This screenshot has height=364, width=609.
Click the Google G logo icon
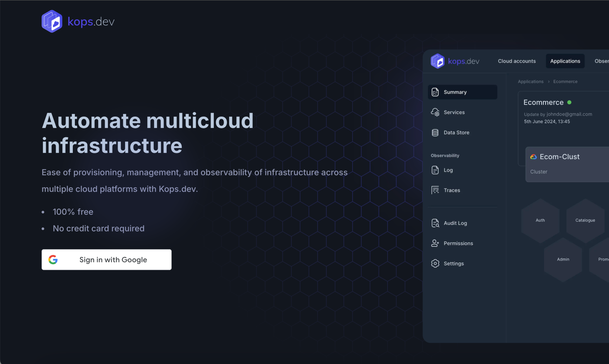[53, 259]
